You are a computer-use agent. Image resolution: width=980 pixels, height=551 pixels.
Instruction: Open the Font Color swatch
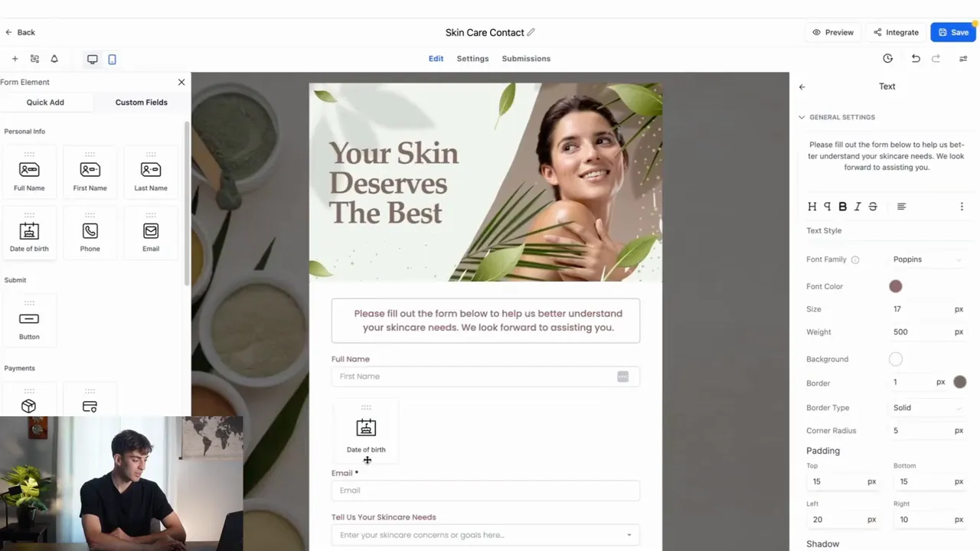coord(896,286)
